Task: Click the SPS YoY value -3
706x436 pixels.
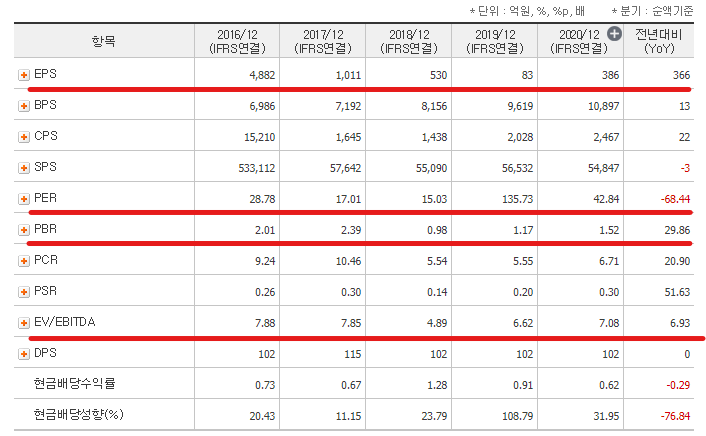Action: point(685,168)
